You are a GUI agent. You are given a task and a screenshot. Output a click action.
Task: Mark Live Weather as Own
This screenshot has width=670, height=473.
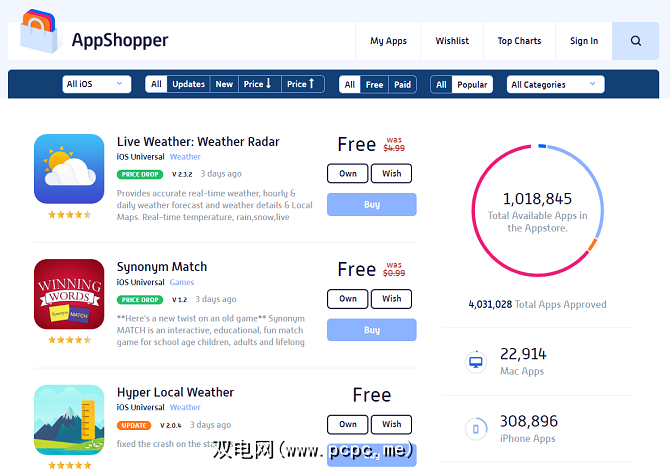click(347, 173)
